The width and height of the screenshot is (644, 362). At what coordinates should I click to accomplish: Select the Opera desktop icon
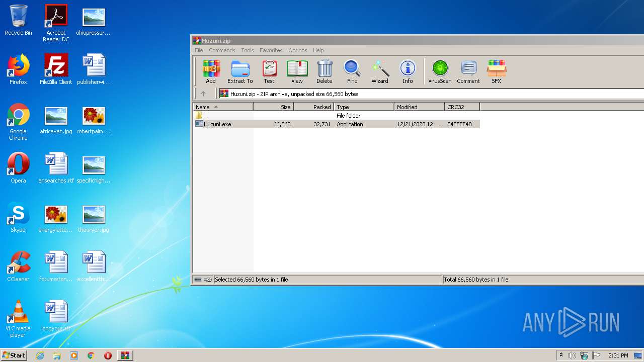coord(18,168)
